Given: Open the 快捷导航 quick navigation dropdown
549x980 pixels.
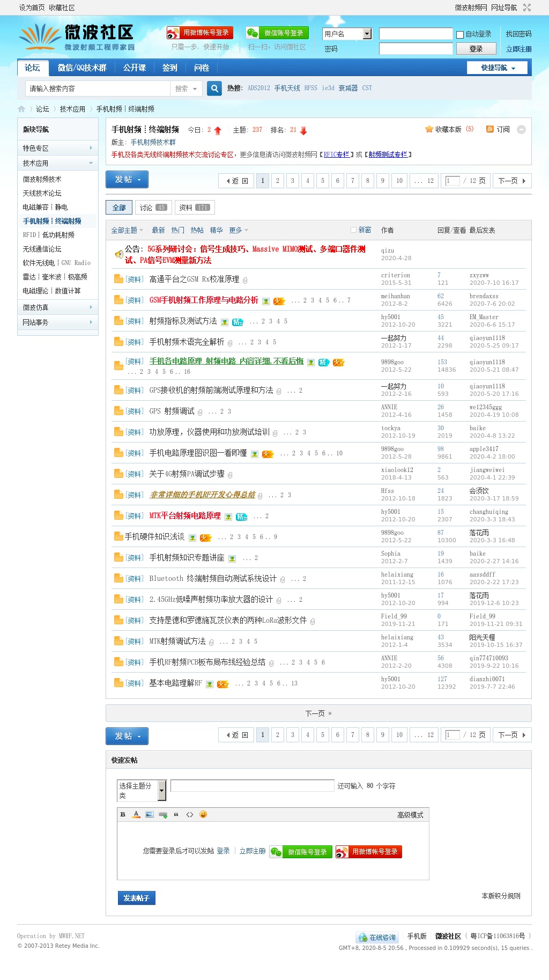Looking at the screenshot, I should click(x=497, y=68).
